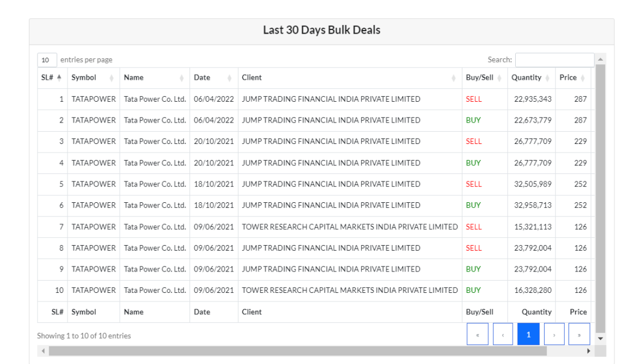This screenshot has height=364, width=628.
Task: Go to first page with « button
Action: (477, 334)
